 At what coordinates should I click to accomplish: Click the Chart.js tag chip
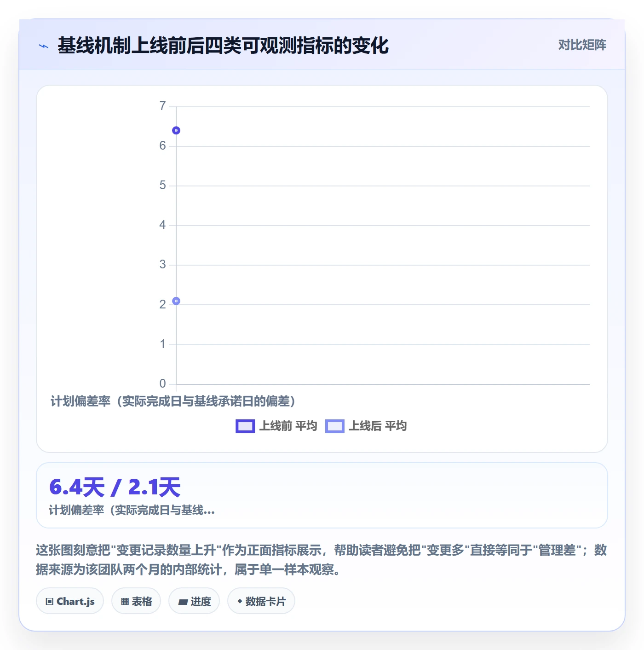tap(70, 601)
